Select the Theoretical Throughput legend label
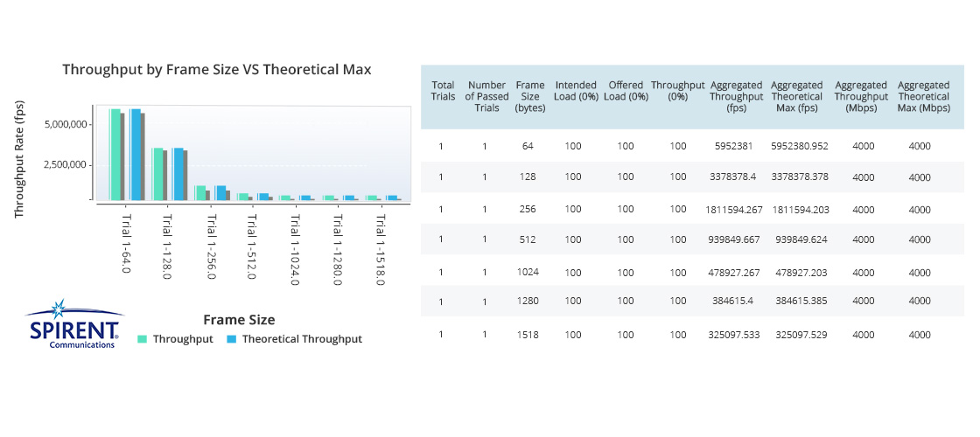 [302, 339]
